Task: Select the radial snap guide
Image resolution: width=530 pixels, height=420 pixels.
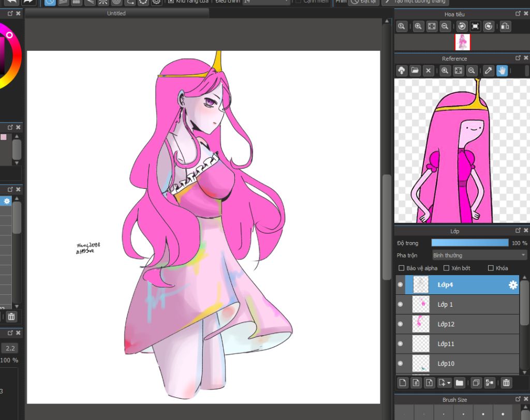Action: pyautogui.click(x=103, y=2)
